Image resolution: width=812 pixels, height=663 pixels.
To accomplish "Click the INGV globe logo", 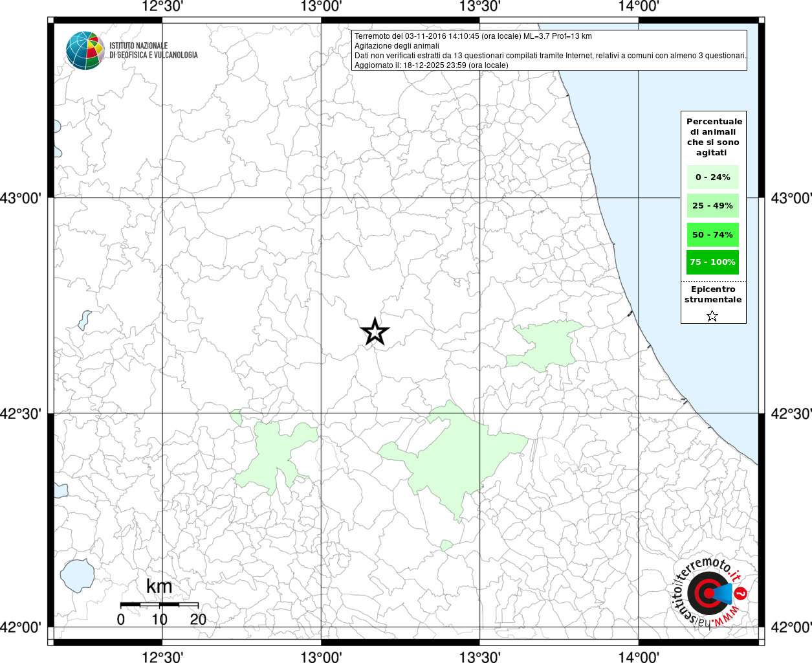I will pyautogui.click(x=85, y=51).
